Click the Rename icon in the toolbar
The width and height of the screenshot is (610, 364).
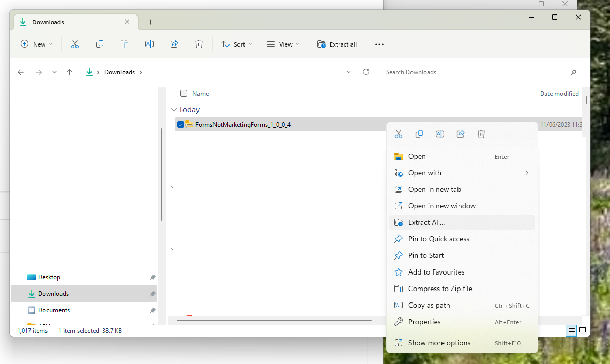(x=149, y=44)
